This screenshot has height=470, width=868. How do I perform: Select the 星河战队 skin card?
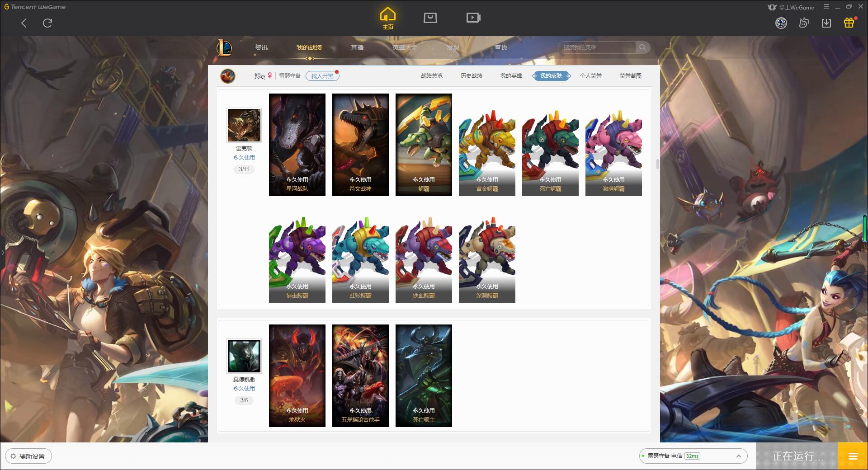click(x=297, y=145)
